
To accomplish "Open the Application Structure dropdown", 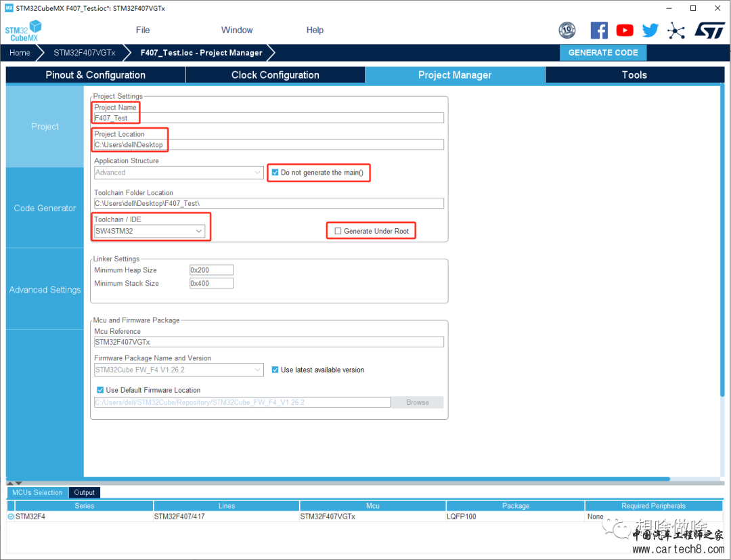I will pyautogui.click(x=179, y=173).
